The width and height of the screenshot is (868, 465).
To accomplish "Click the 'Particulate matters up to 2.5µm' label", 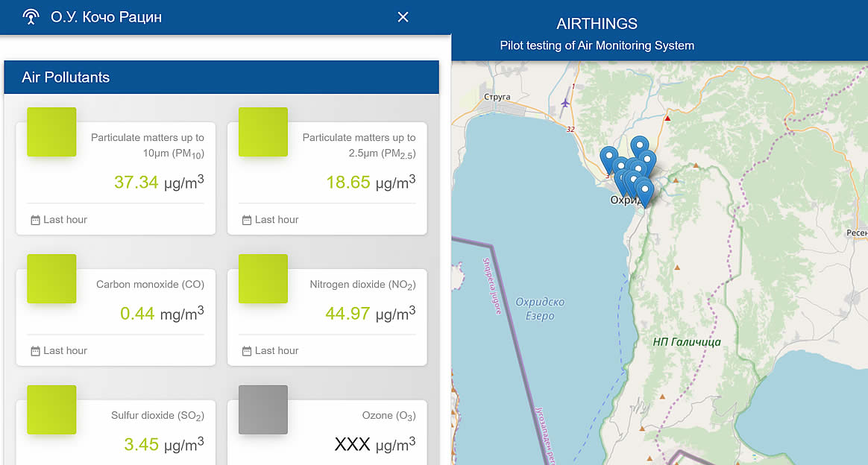I will [x=359, y=145].
